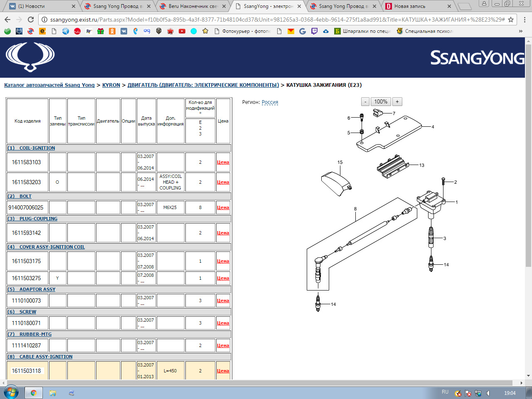Click the cover part 15 in diagram

[336, 183]
